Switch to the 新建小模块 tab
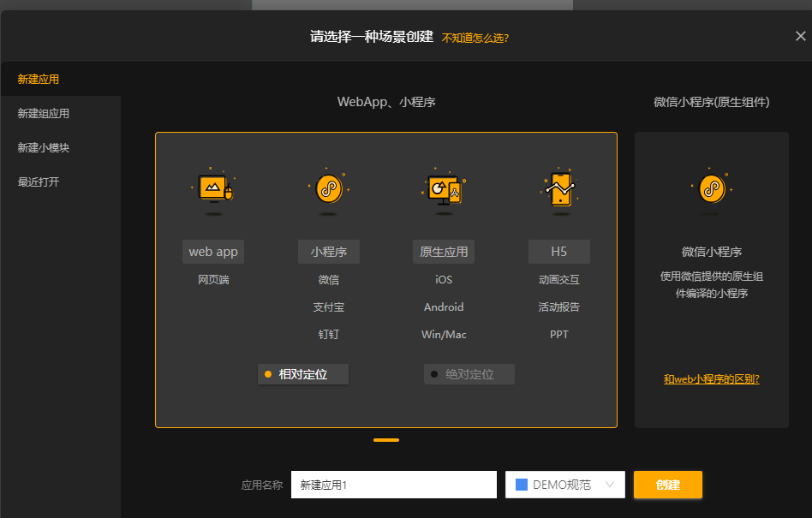This screenshot has width=812, height=518. pos(60,147)
